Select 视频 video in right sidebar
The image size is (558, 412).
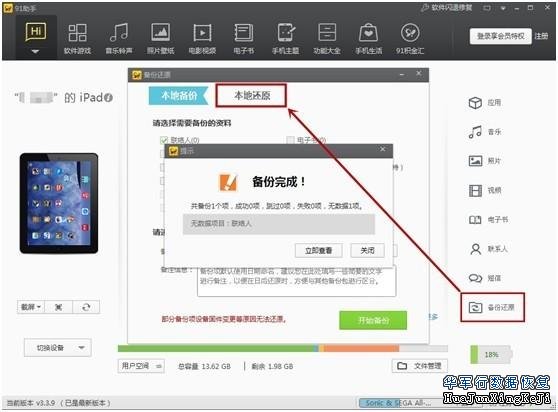point(485,190)
